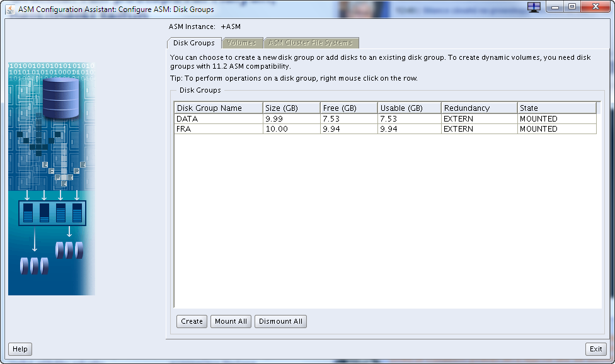Click the Java icon in title bar
Viewport: 615px width, 364px height.
[x=10, y=9]
